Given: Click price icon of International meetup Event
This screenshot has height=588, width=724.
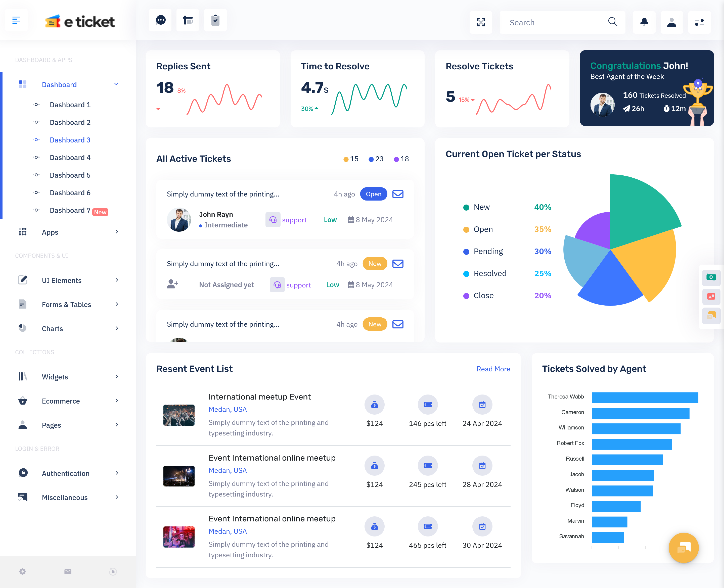Looking at the screenshot, I should (x=374, y=404).
